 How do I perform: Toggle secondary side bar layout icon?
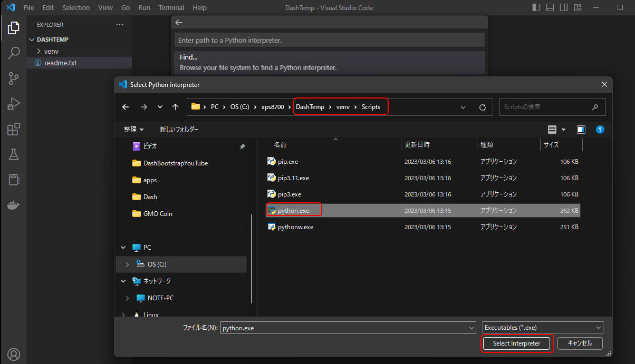click(x=564, y=8)
